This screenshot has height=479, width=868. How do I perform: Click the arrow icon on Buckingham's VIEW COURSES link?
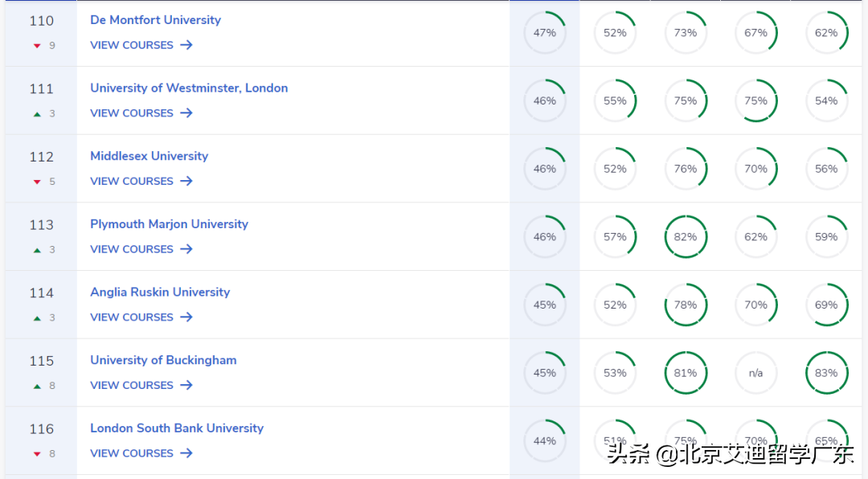tap(186, 386)
